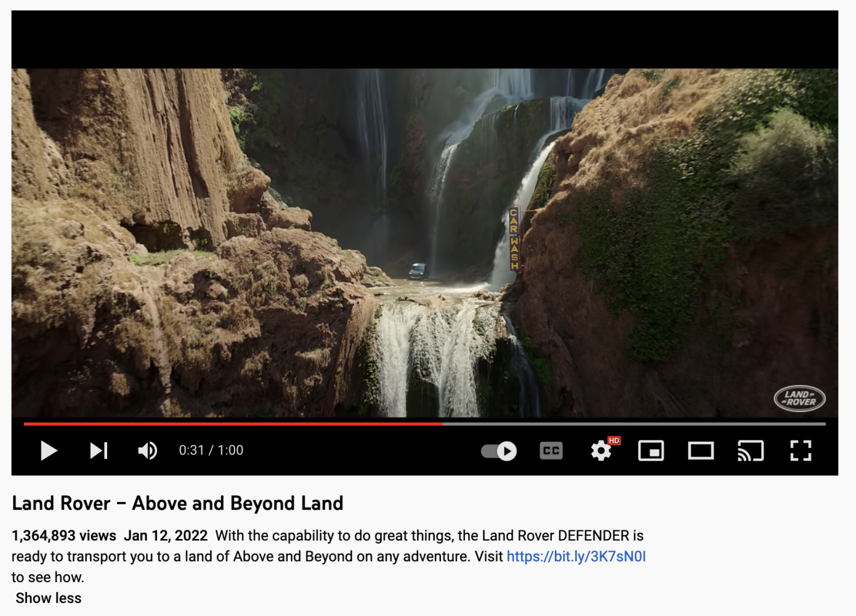Screen dimensions: 856x616
Task: Seek in the unplayed grey progress bar
Action: coord(634,424)
